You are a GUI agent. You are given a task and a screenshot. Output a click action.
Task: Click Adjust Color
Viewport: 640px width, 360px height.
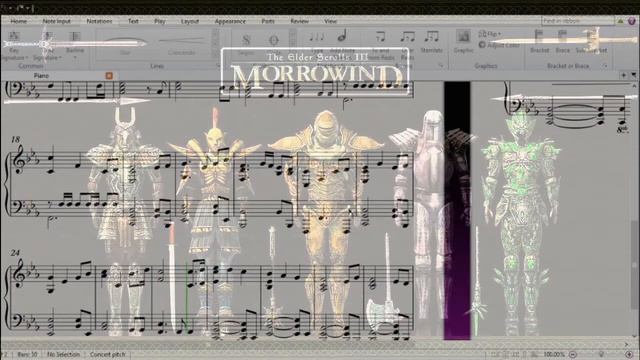tap(499, 45)
